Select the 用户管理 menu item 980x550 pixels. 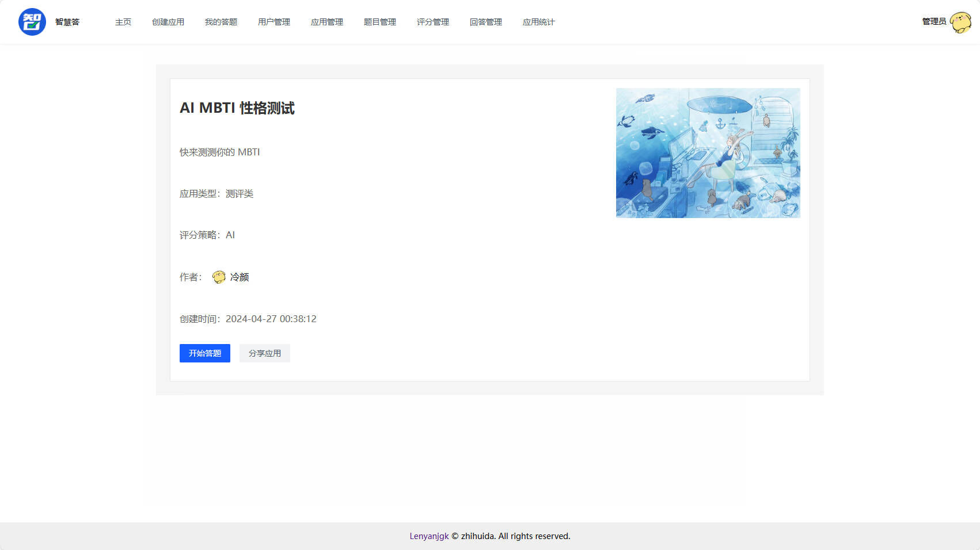(274, 22)
